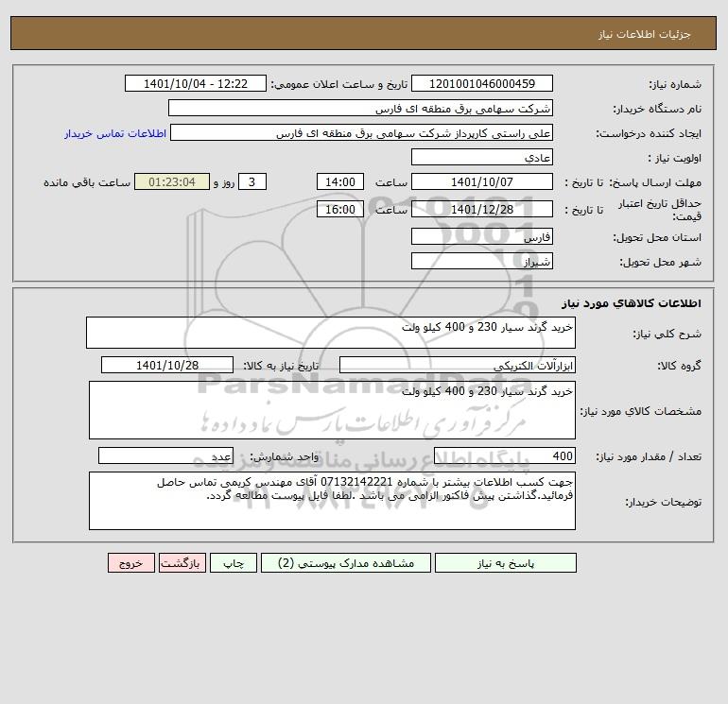Image resolution: width=728 pixels, height=704 pixels.
Task: Click the response deadline date 1401/10/07
Action: [482, 182]
